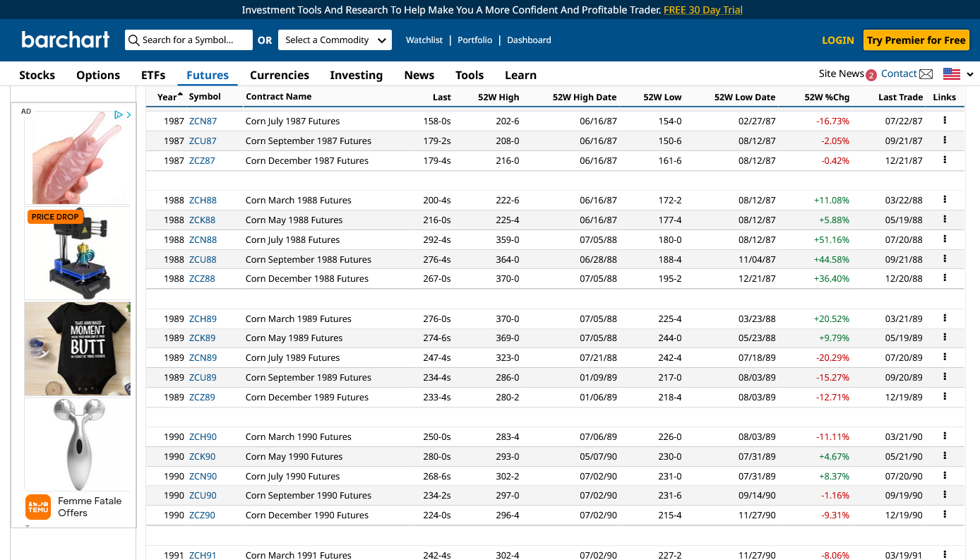Open links menu for ZCZ87 row
Viewport: 980px width, 560px height.
coord(945,160)
